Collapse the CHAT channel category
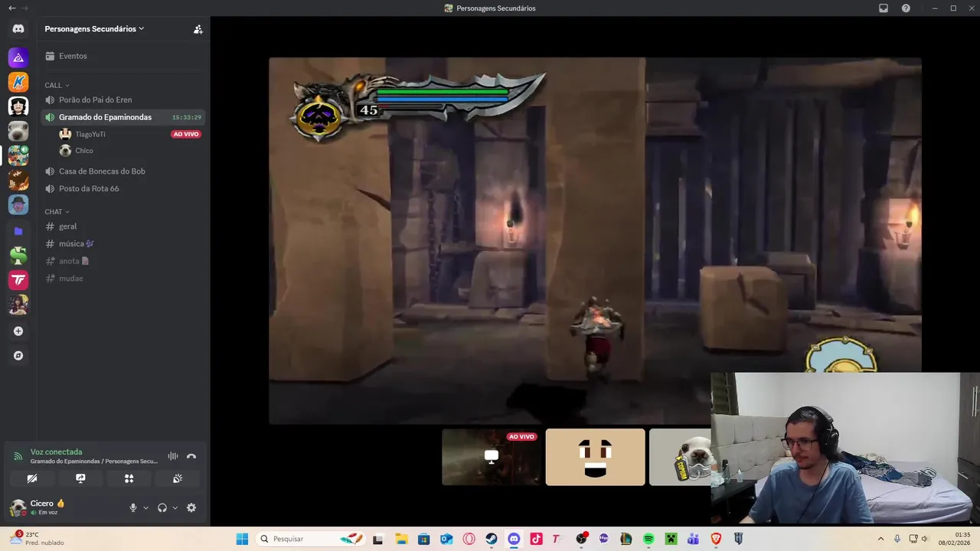 coord(57,212)
